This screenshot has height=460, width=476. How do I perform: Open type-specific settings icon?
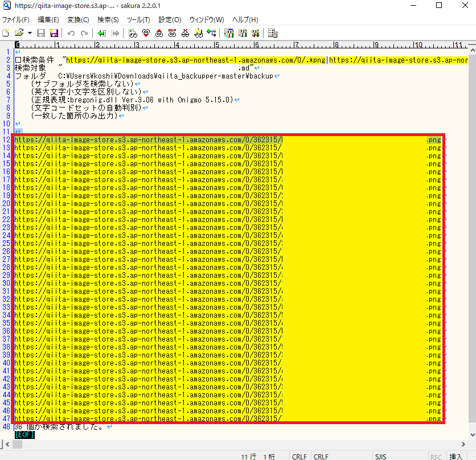point(242,33)
